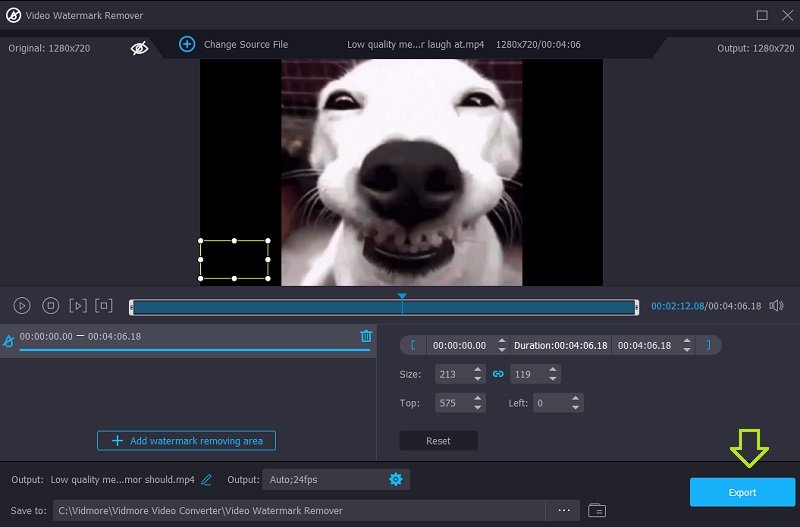Open the save folder icon
The width and height of the screenshot is (800, 527).
tap(597, 510)
